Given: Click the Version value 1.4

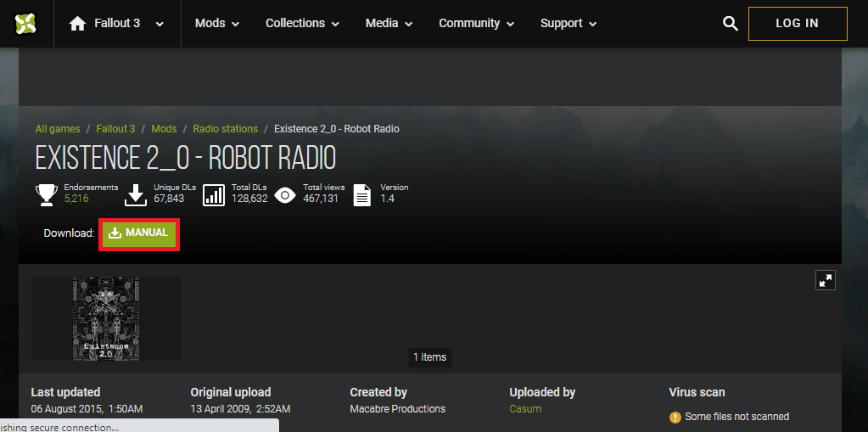Looking at the screenshot, I should (x=388, y=199).
